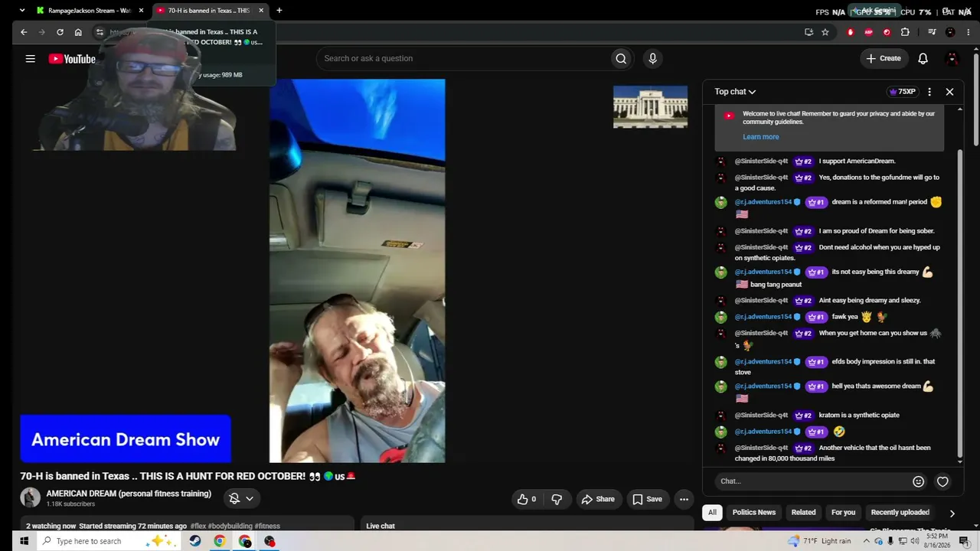Select the Related chip

(803, 513)
